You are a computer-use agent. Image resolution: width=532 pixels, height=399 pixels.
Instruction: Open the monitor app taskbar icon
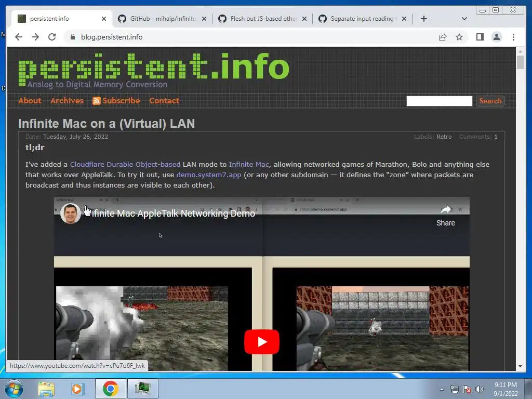143,389
